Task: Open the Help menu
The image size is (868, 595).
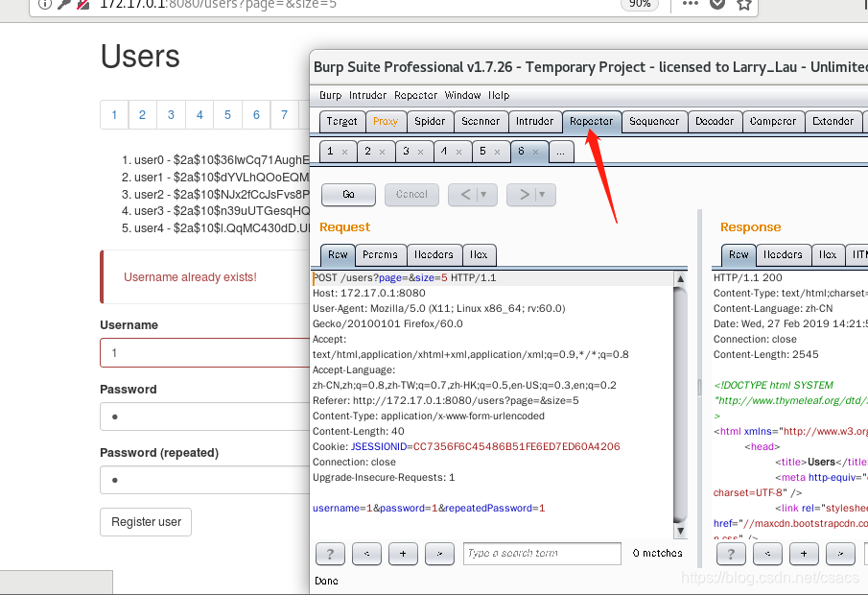Action: [x=499, y=95]
